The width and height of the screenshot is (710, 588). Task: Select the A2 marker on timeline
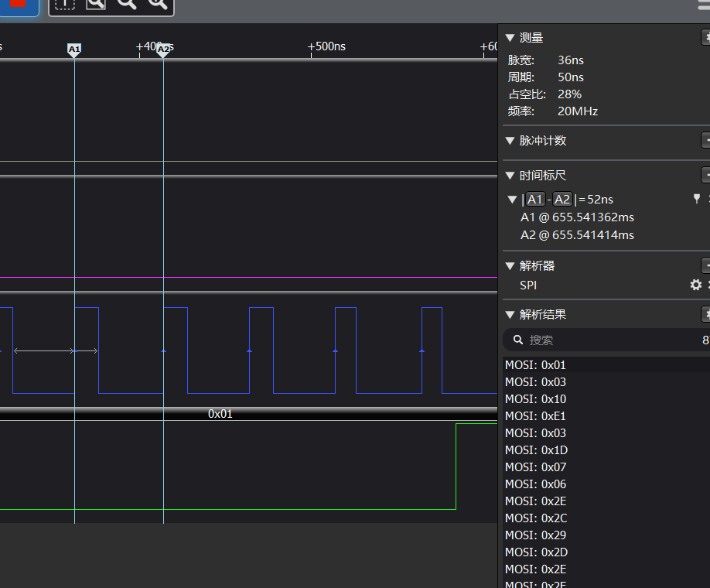coord(163,50)
